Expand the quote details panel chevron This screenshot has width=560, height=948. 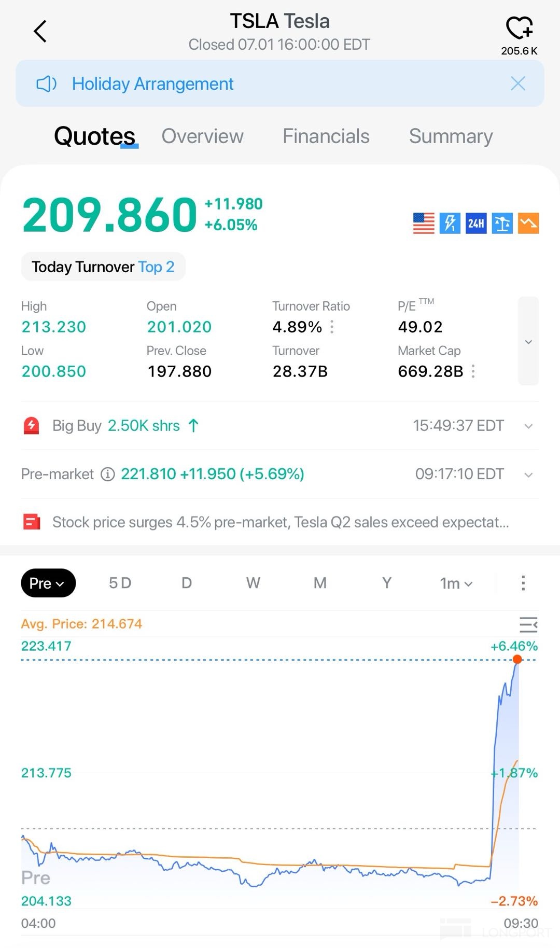click(x=528, y=341)
